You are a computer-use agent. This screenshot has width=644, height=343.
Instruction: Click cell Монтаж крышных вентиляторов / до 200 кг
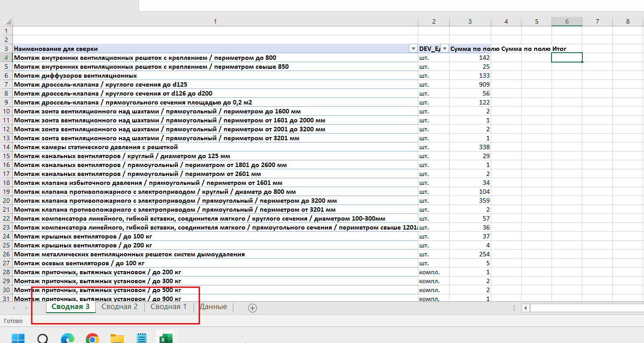[x=215, y=245]
